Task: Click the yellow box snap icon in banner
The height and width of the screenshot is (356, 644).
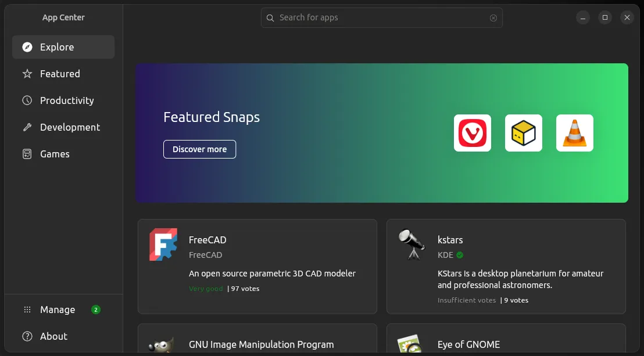Action: click(523, 132)
